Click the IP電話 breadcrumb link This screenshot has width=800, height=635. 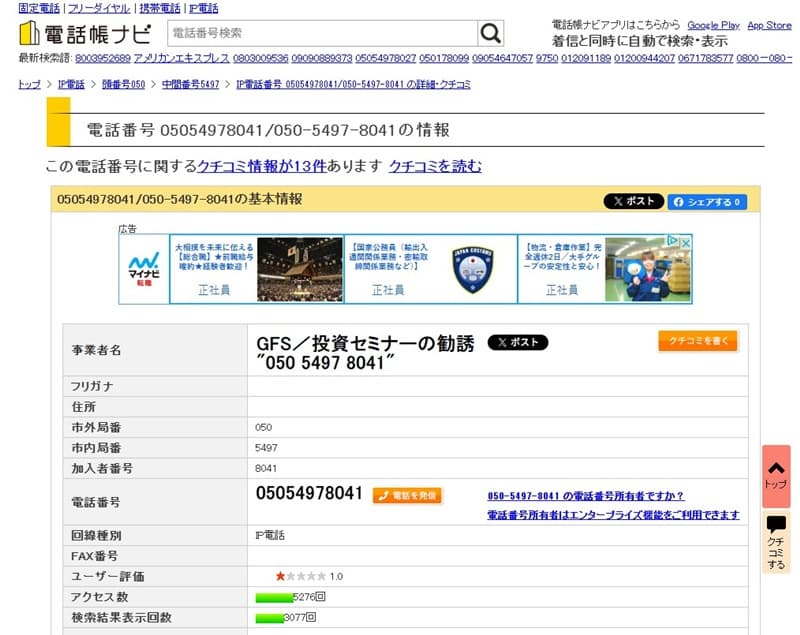(71, 85)
